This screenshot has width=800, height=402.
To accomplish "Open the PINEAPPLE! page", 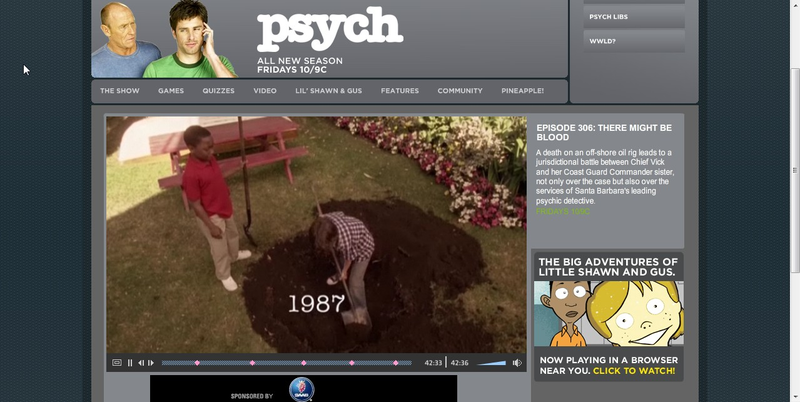I will (522, 91).
